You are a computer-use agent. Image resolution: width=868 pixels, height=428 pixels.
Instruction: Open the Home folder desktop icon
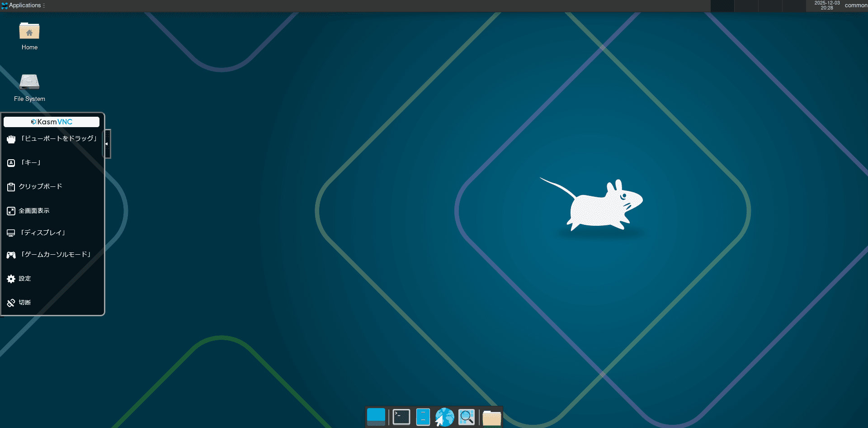[x=29, y=36]
